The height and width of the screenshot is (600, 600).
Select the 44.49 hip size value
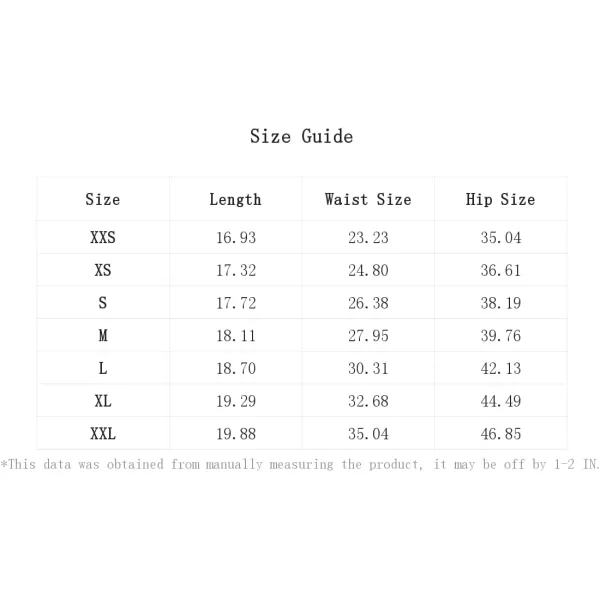[x=501, y=401]
